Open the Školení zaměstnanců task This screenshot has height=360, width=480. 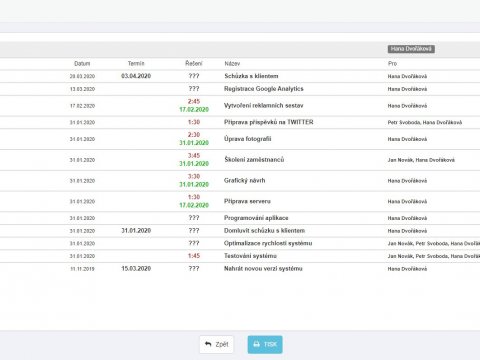[254, 160]
